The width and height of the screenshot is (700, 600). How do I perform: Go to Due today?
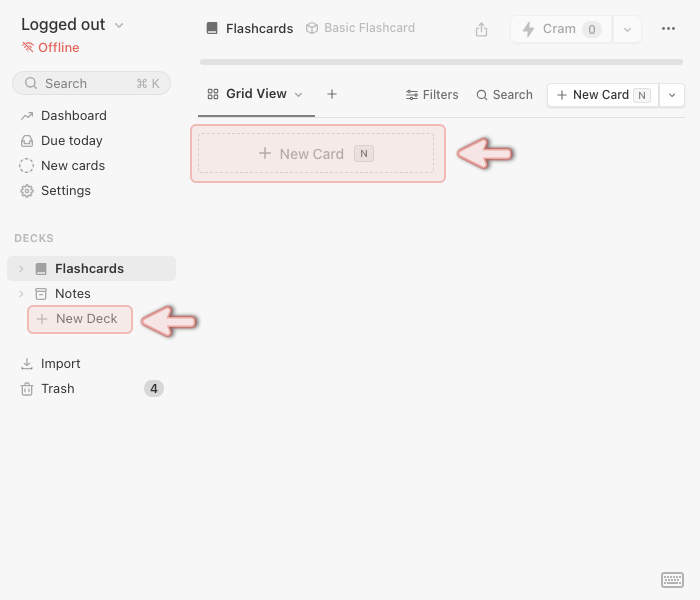(71, 141)
